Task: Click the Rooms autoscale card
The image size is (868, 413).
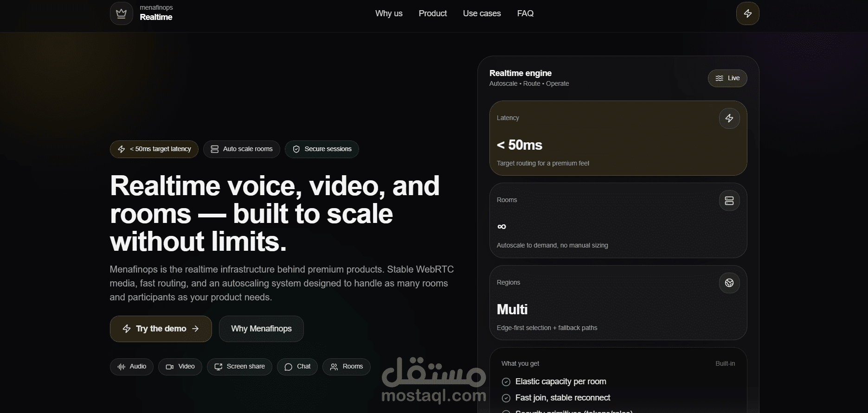Action: point(618,221)
